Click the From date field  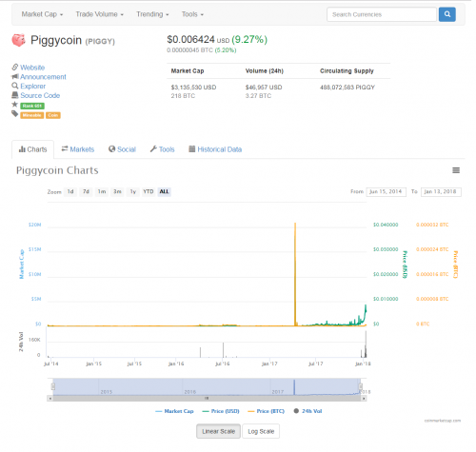386,192
